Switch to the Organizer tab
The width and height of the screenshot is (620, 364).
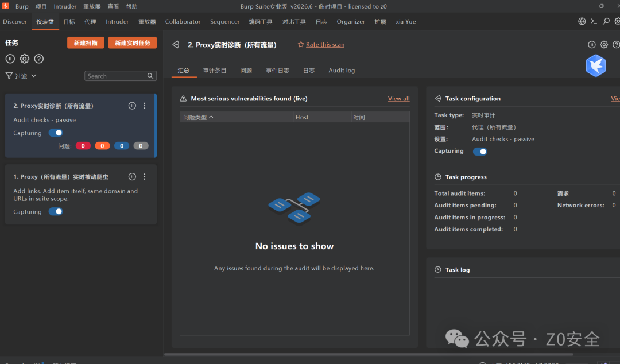click(x=351, y=21)
